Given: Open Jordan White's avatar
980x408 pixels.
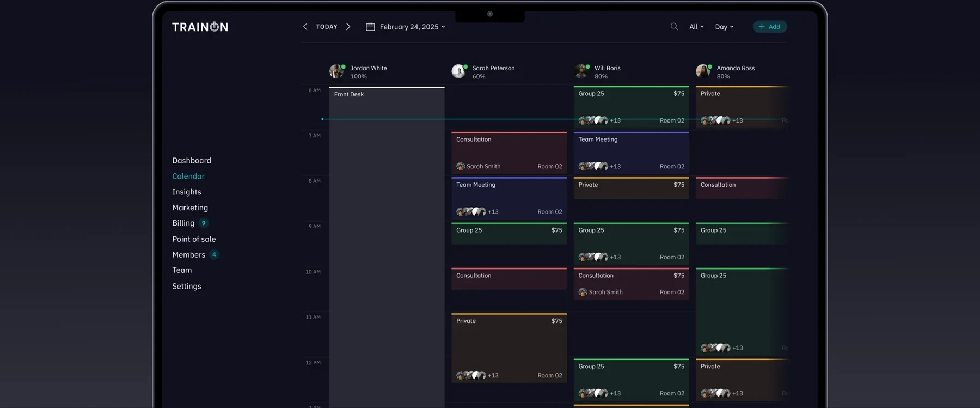Looking at the screenshot, I should pos(336,71).
